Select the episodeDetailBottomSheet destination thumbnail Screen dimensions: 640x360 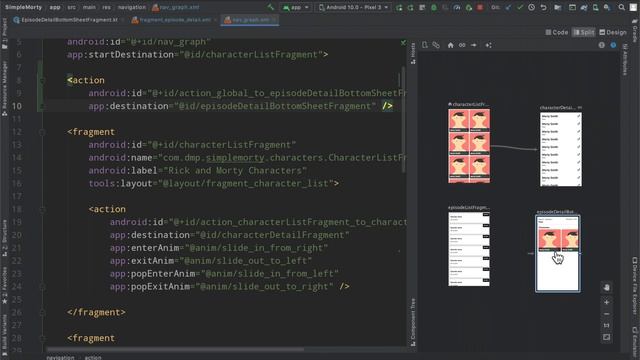click(558, 253)
